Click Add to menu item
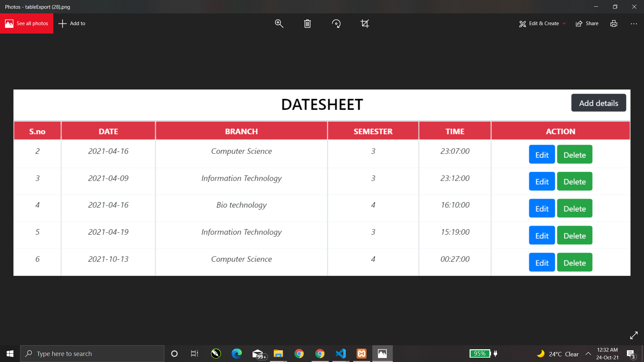 click(x=72, y=23)
